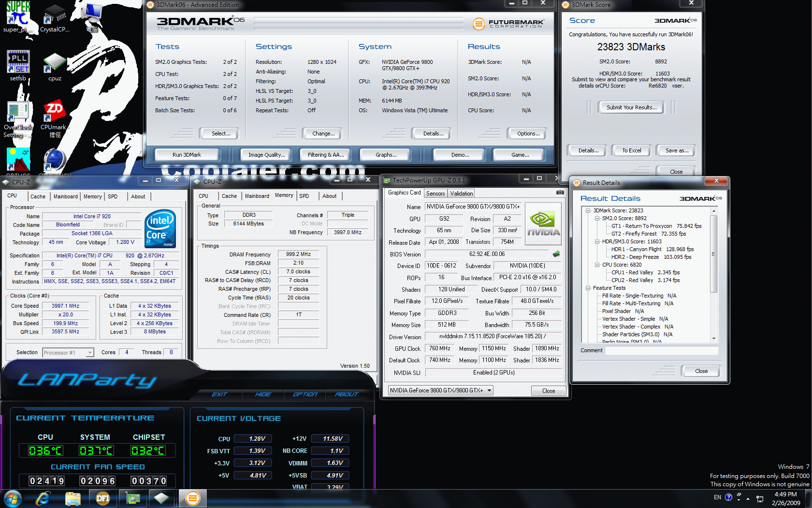The height and width of the screenshot is (508, 812).
Task: Click Details... in 3DMark Score window
Action: tap(588, 150)
